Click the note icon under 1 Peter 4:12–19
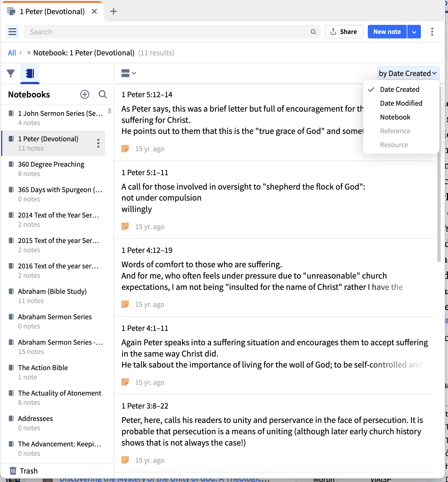Screen dimensions: 448x482 pos(125,304)
